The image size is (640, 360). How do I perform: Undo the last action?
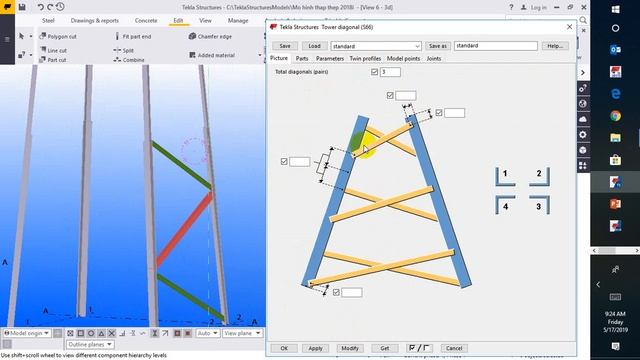tap(40, 7)
